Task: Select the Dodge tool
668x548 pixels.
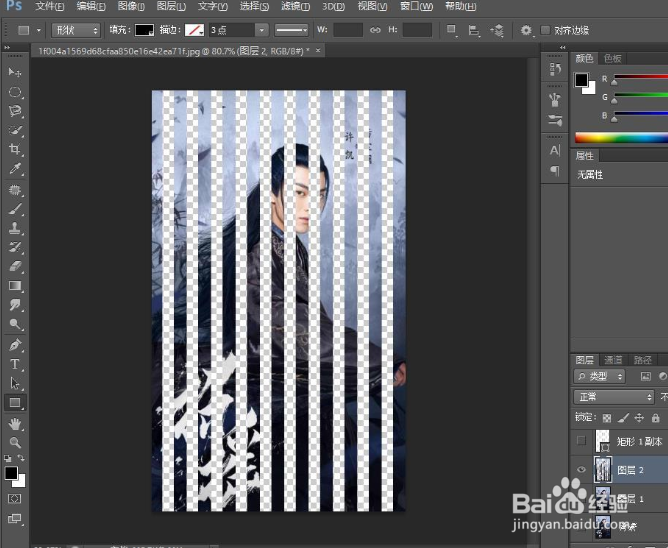Action: click(14, 324)
